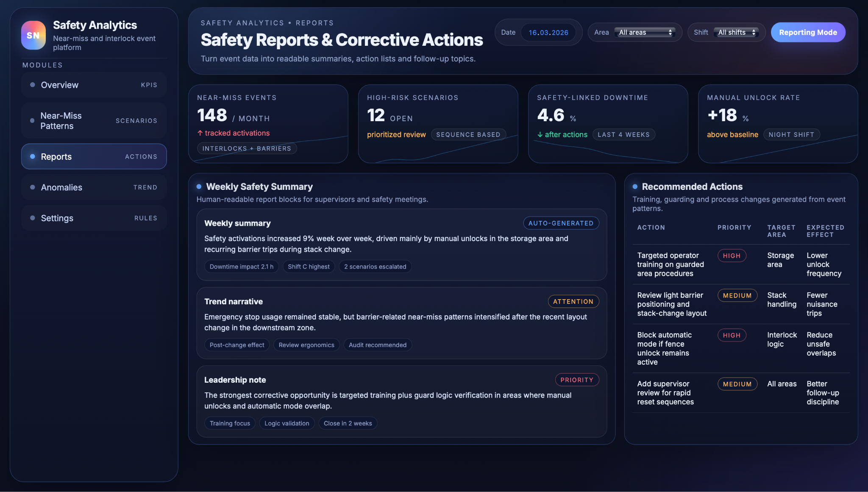The height and width of the screenshot is (492, 868).
Task: Click HIGH priority tag for operator training
Action: [732, 256]
